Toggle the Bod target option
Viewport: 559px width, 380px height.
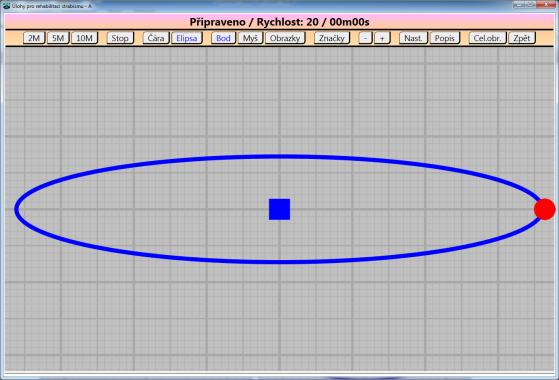(x=223, y=38)
